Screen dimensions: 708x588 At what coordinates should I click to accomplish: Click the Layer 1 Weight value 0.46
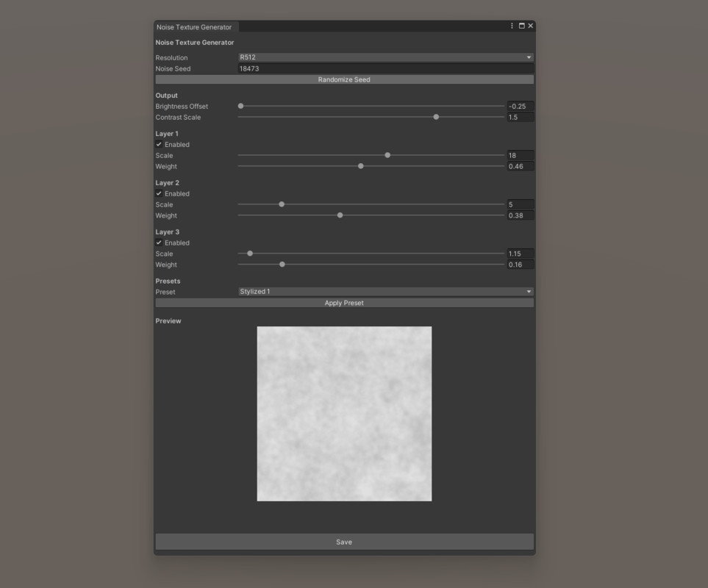point(521,167)
